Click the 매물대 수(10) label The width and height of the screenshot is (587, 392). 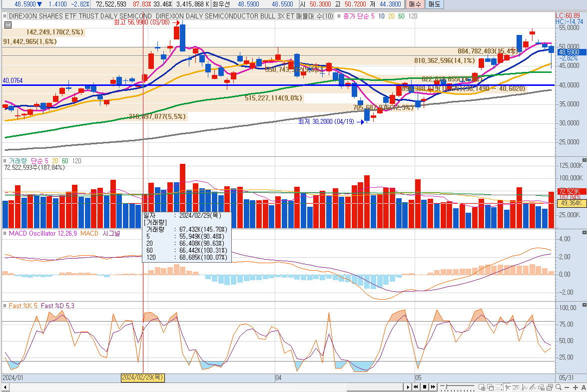(x=314, y=16)
